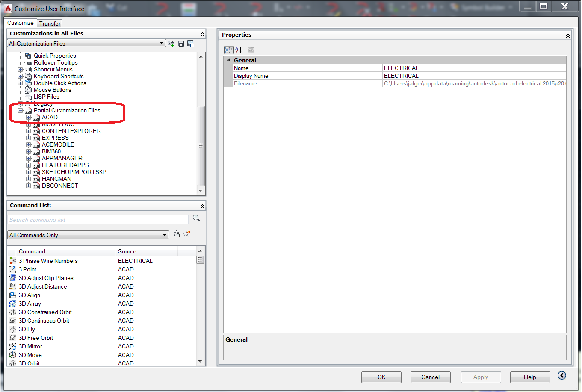The width and height of the screenshot is (582, 392).
Task: Click the customization tree scrollbar down arrow
Action: click(x=201, y=191)
